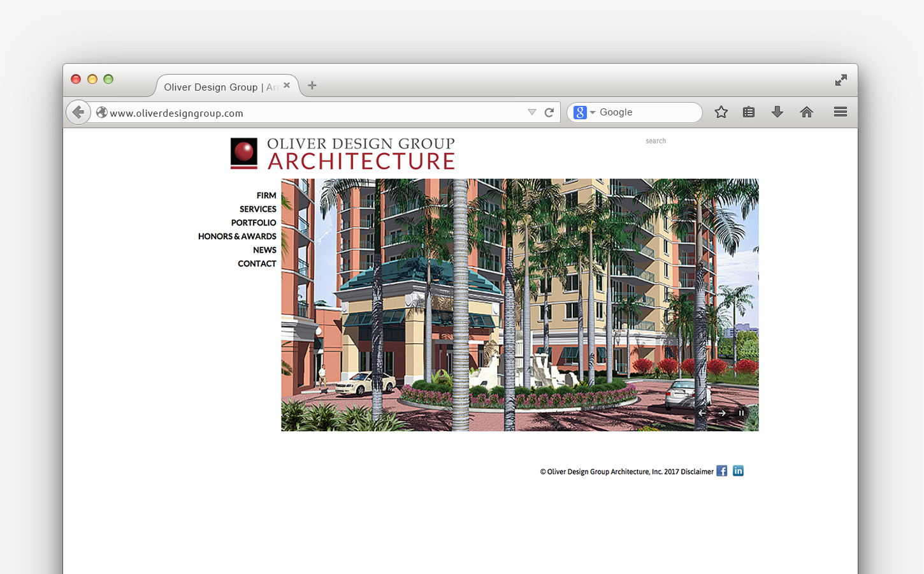Screen dimensions: 924x574
Task: Go to the browser home page icon
Action: (807, 112)
